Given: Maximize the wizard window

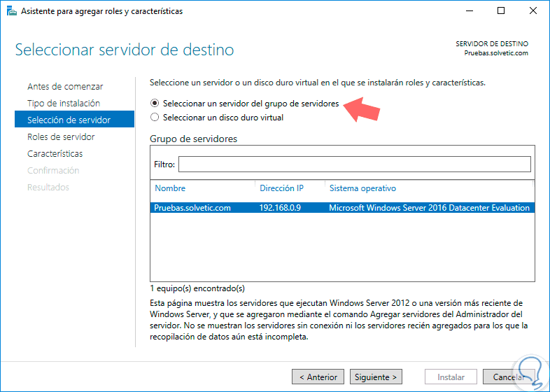Looking at the screenshot, I should click(501, 11).
